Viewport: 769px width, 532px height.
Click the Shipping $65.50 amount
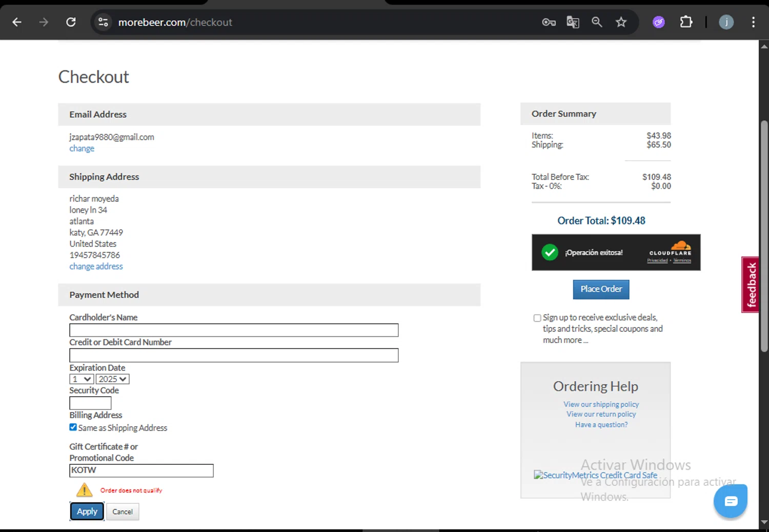point(659,145)
